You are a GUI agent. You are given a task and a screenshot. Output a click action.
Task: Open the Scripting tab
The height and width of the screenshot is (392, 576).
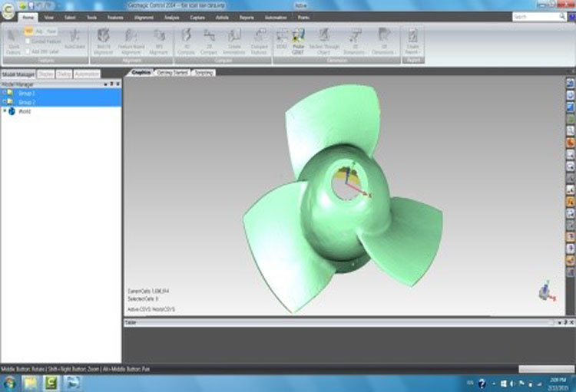coord(204,73)
